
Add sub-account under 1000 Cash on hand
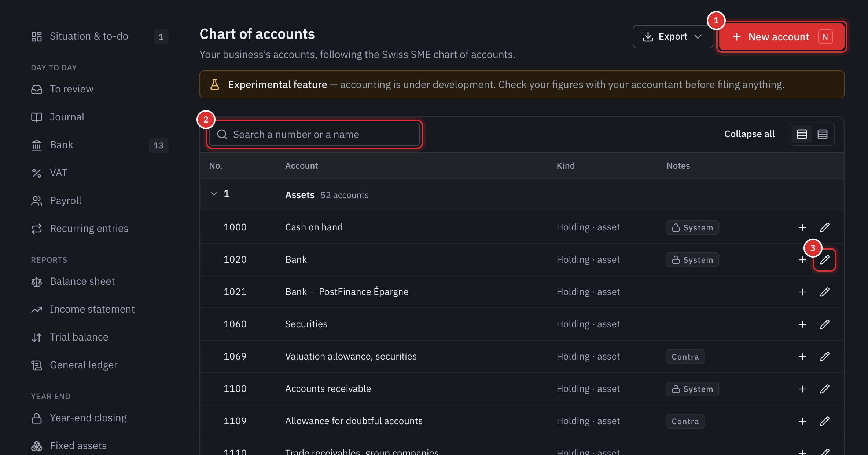pyautogui.click(x=802, y=227)
